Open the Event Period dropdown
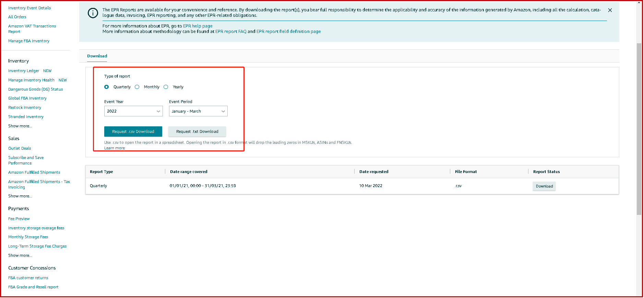 point(198,111)
